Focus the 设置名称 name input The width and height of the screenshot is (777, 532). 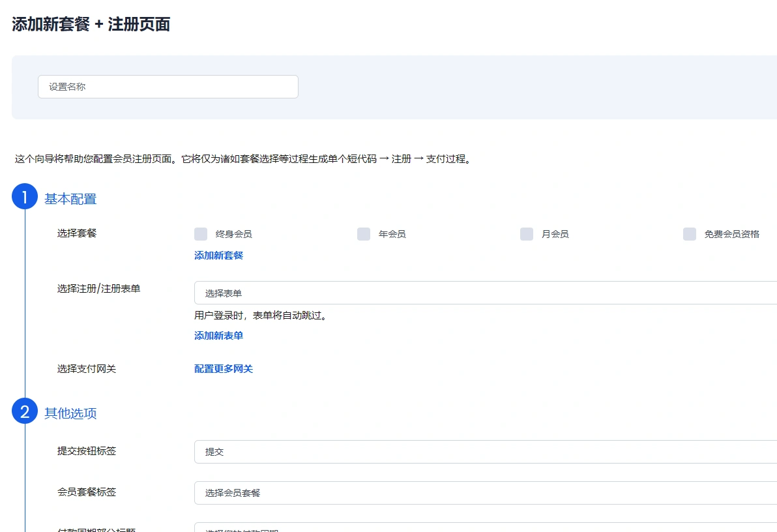pyautogui.click(x=168, y=86)
